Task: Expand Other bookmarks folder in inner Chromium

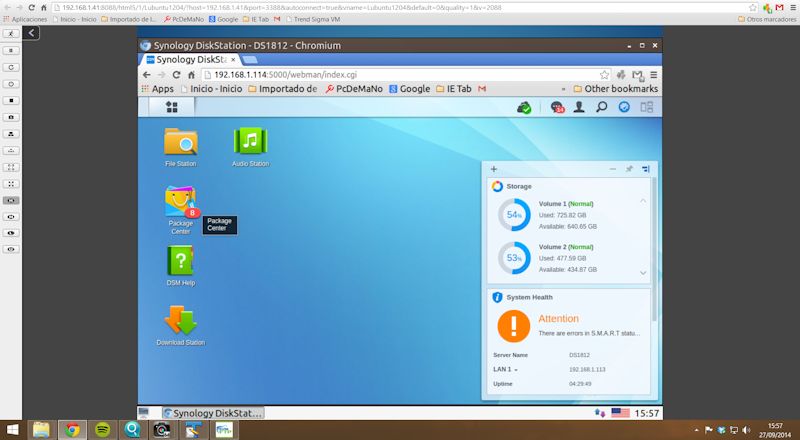Action: point(616,89)
